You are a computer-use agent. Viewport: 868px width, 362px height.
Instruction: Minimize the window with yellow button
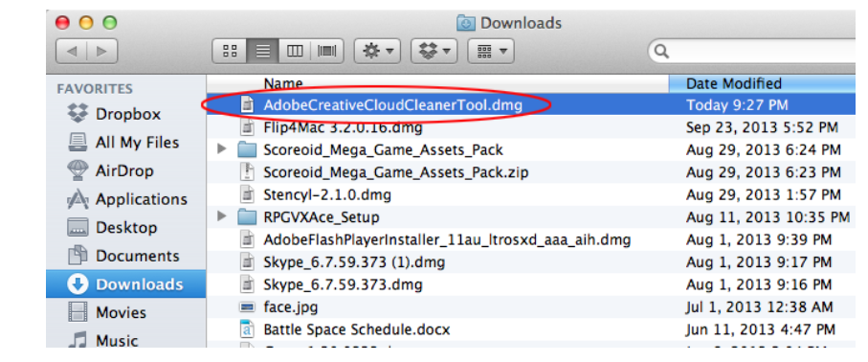click(x=87, y=23)
